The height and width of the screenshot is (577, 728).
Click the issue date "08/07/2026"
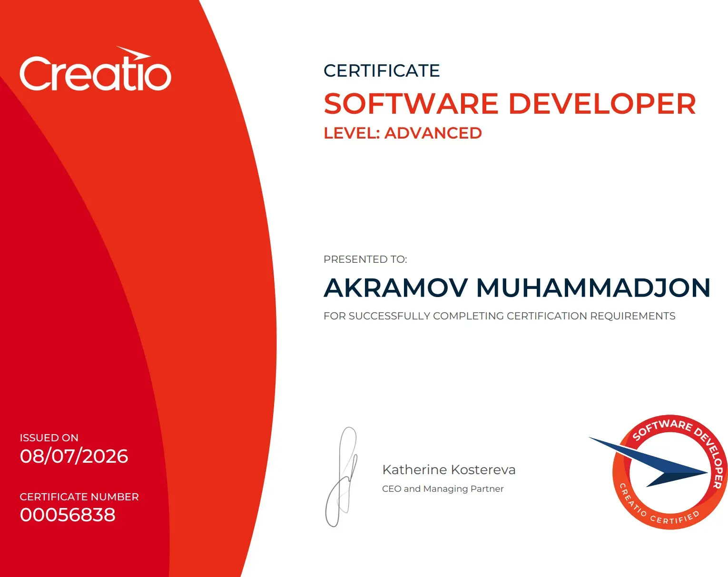74,457
